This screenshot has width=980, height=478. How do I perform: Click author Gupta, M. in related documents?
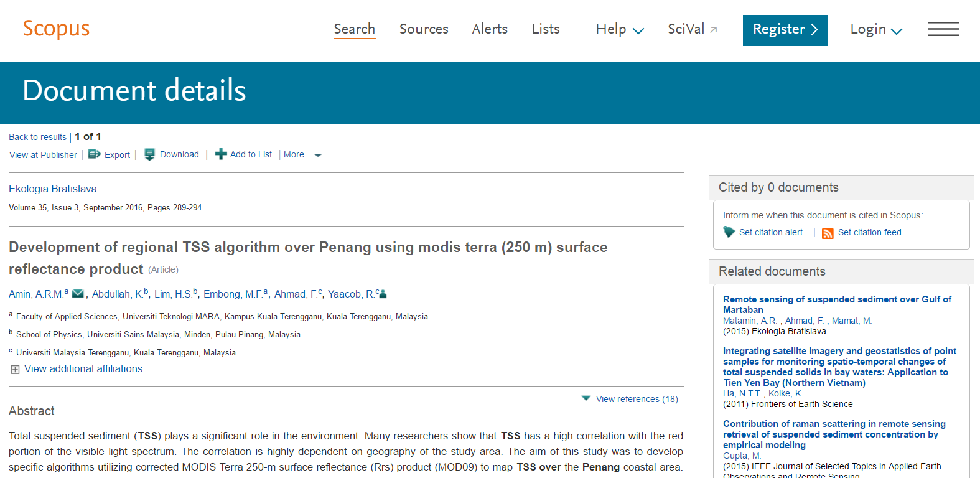point(742,456)
